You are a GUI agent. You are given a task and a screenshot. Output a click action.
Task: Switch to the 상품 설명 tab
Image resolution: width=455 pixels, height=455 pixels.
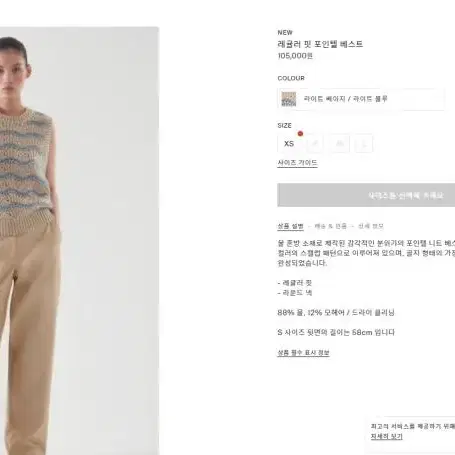pos(291,226)
